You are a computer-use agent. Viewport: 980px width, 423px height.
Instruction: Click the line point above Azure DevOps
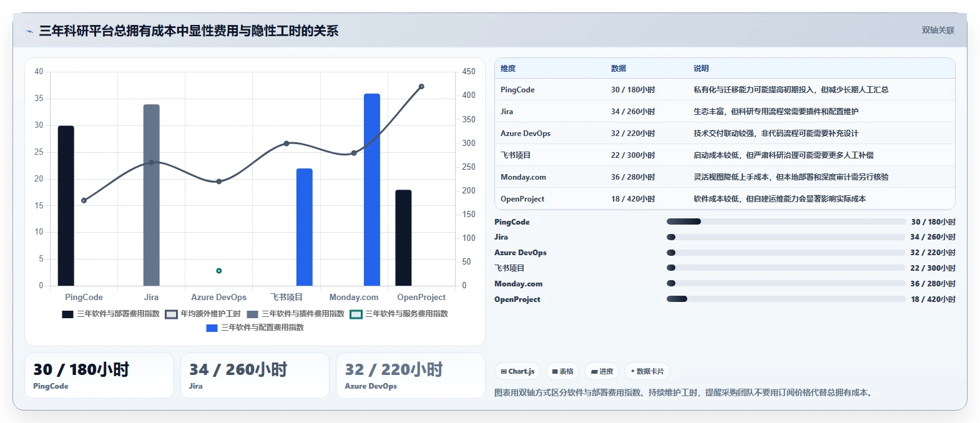[219, 182]
